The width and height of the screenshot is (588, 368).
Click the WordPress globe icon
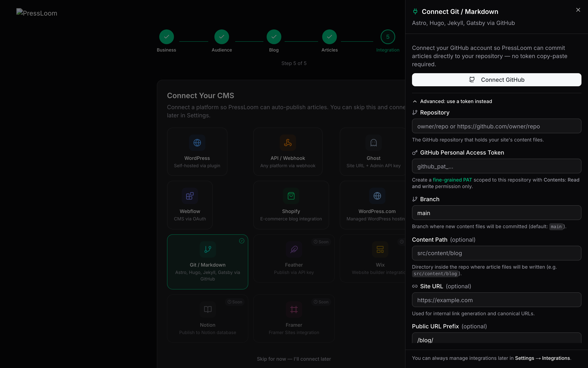coord(197,143)
